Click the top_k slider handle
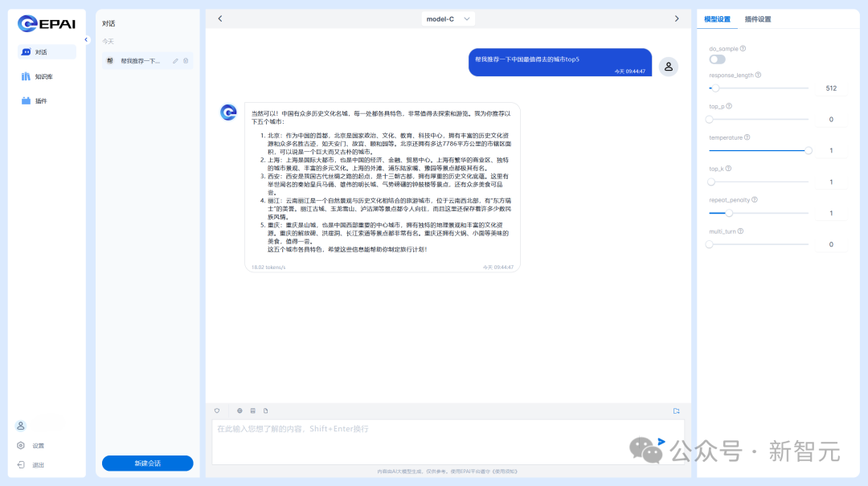 711,182
